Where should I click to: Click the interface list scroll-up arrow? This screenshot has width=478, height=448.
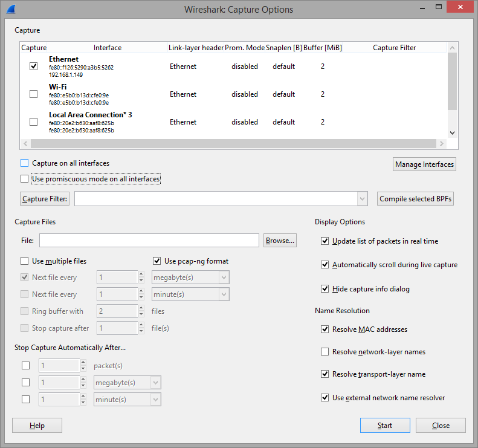tap(453, 48)
